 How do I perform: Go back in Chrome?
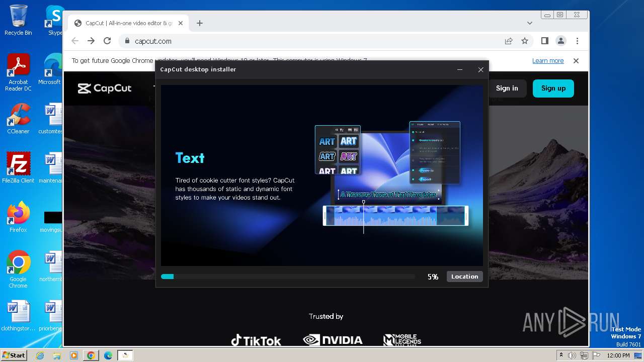[75, 41]
